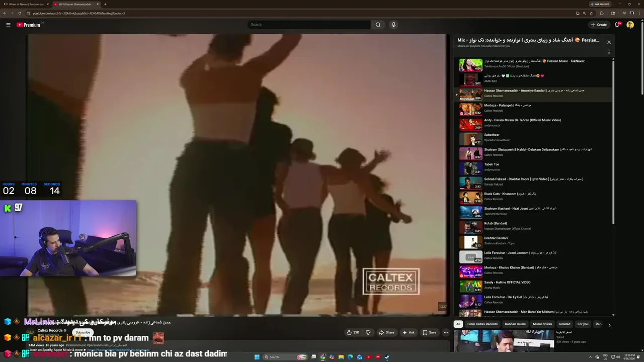Click the main video player area
The height and width of the screenshot is (362, 644).
coord(237,174)
